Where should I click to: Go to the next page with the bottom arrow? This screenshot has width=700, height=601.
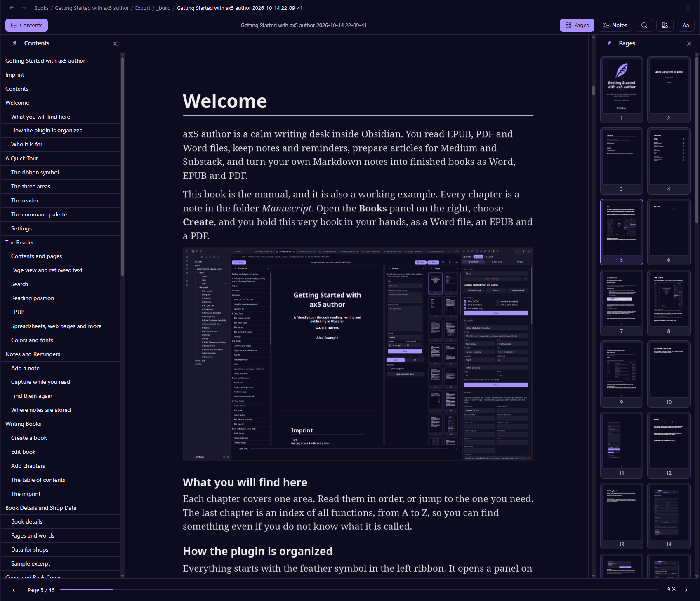point(686,590)
